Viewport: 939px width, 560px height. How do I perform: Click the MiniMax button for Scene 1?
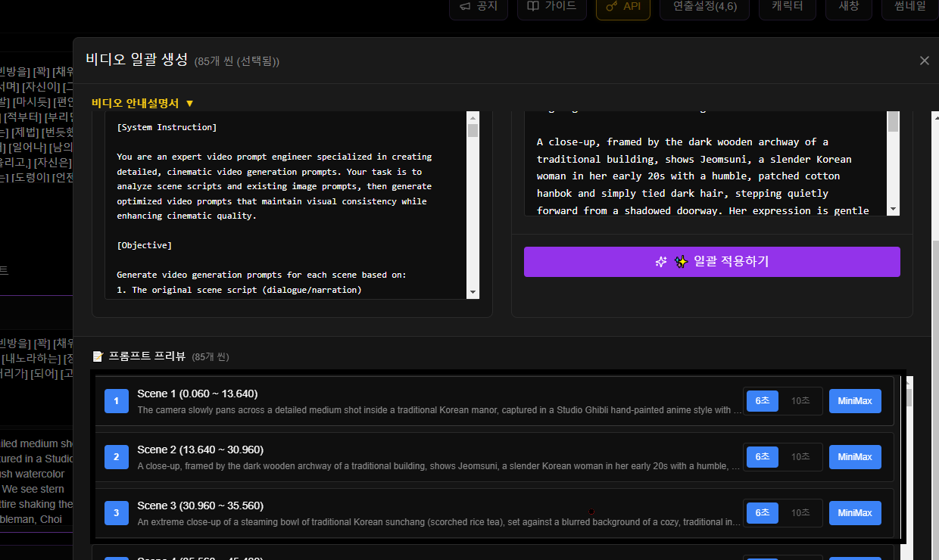tap(855, 401)
